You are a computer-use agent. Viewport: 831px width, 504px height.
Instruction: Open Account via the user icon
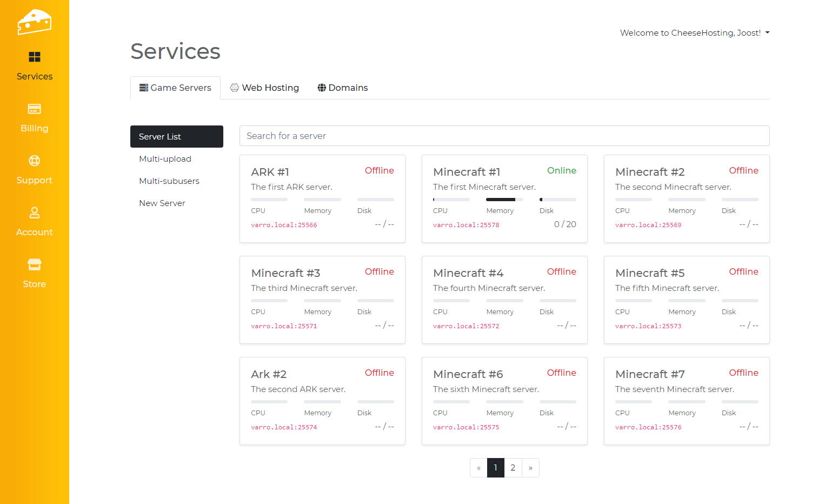click(x=35, y=213)
